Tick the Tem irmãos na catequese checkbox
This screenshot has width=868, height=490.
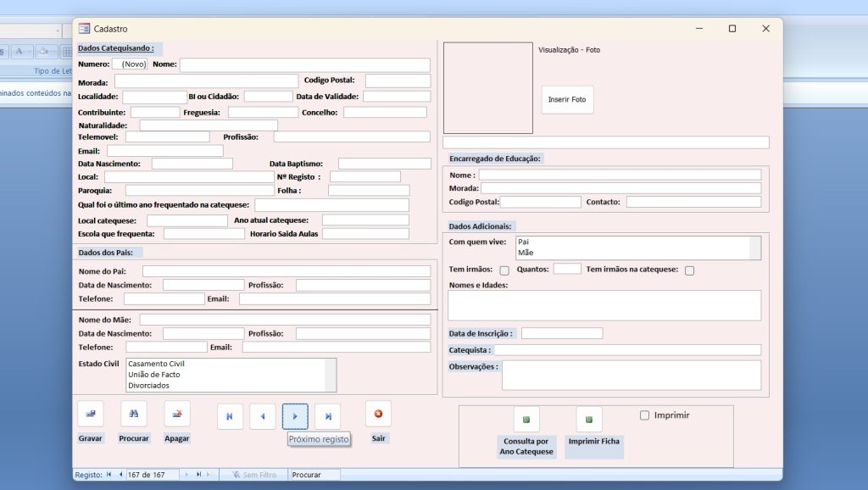(689, 270)
